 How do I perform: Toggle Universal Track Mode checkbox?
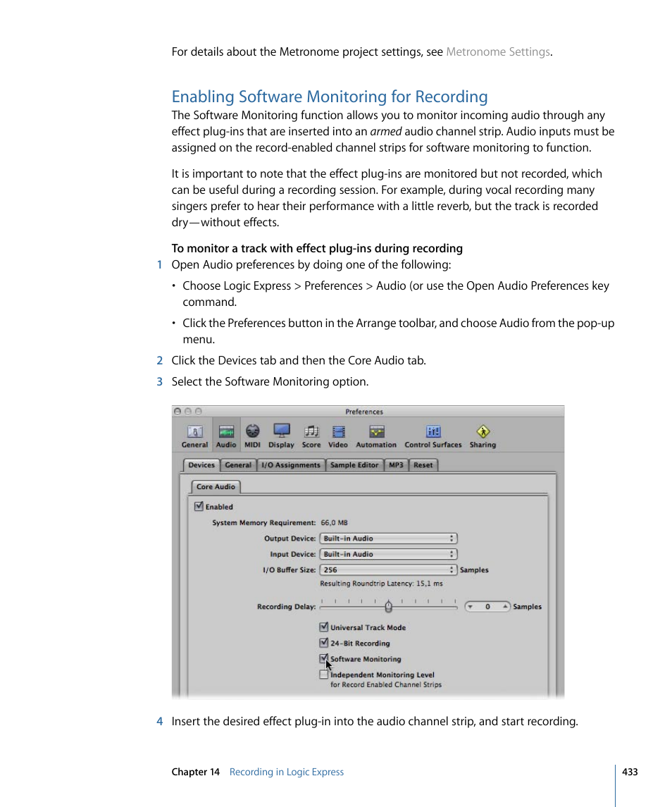click(323, 627)
